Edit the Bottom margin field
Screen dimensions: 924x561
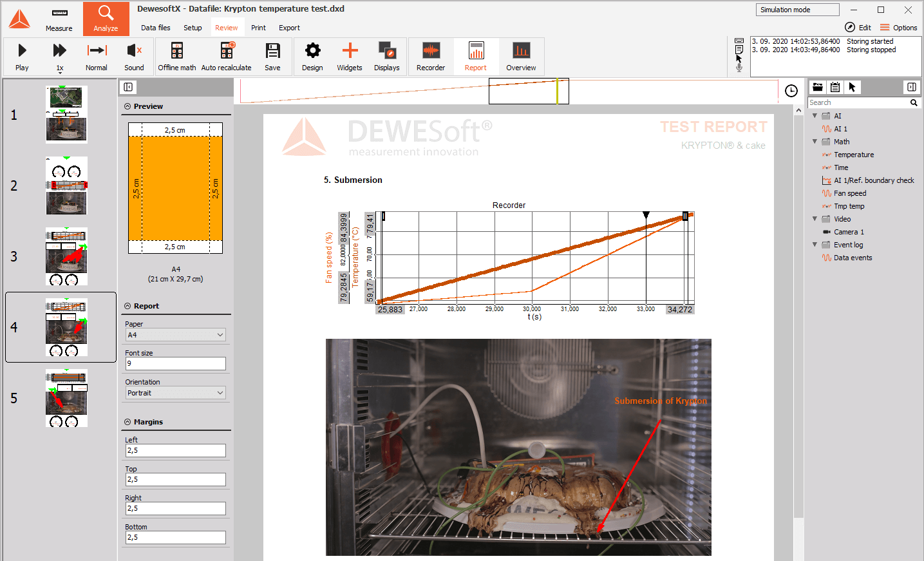(175, 537)
